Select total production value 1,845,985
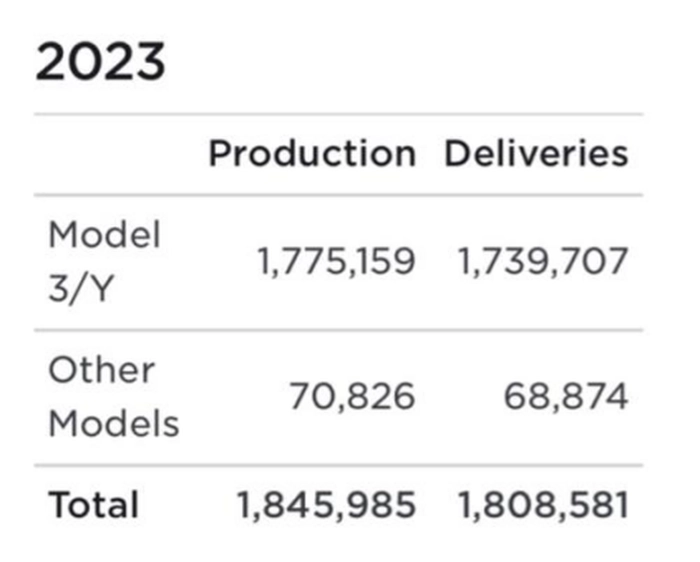 325,505
